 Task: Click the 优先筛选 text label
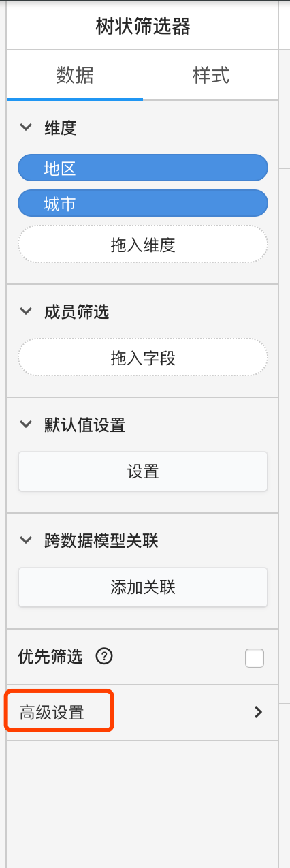(51, 657)
